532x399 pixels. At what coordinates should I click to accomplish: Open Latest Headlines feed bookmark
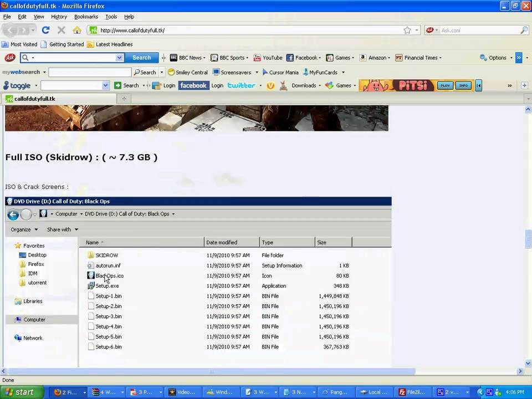[110, 44]
